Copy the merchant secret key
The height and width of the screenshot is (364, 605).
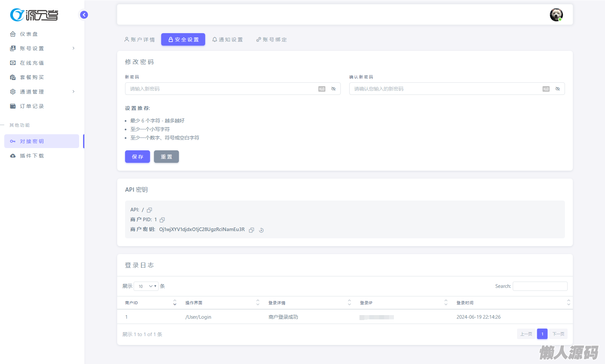point(251,230)
